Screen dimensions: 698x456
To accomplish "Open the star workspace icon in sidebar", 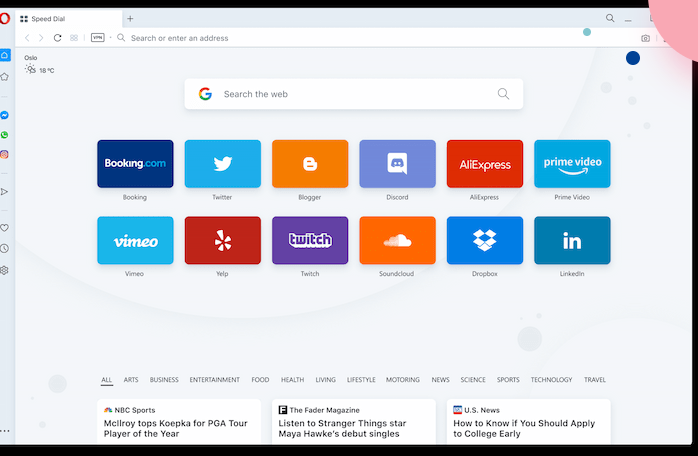I will click(4, 77).
